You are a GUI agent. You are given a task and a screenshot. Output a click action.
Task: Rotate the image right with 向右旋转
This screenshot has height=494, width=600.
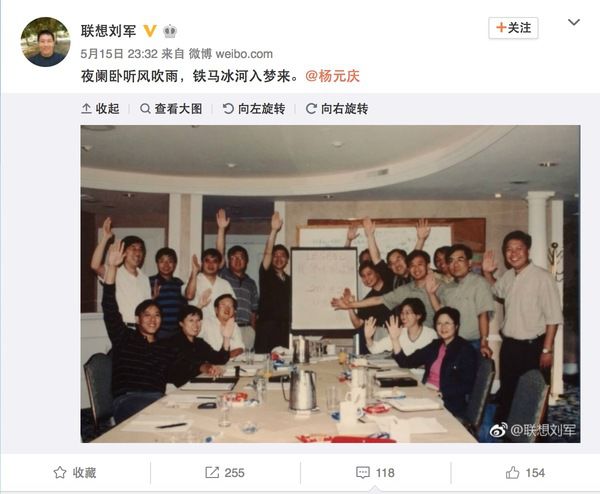[337, 109]
